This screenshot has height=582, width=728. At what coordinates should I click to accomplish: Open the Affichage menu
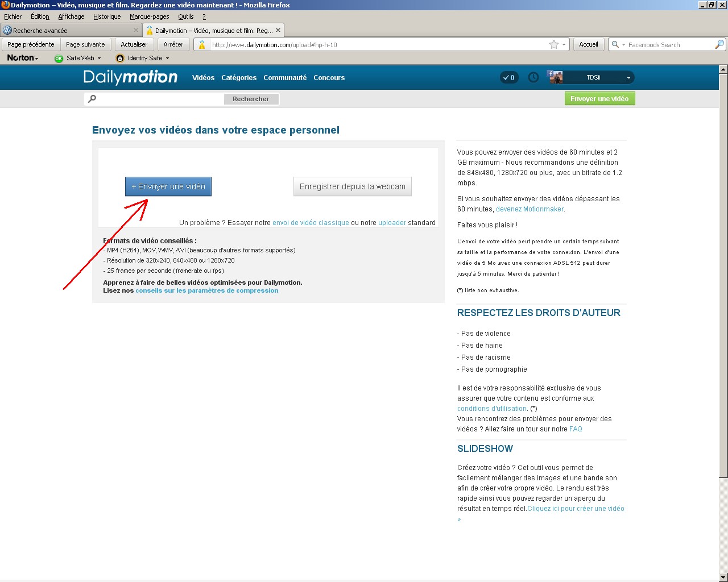point(71,16)
